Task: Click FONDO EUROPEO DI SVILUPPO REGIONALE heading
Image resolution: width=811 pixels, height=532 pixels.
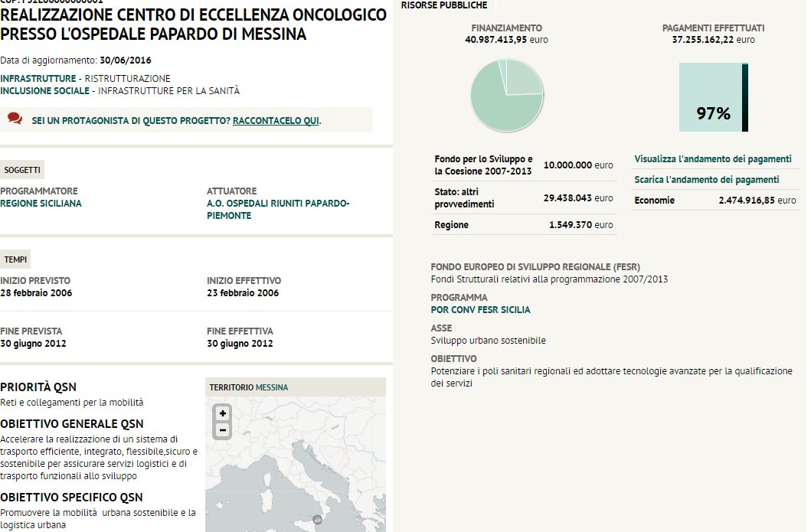Action: [535, 267]
